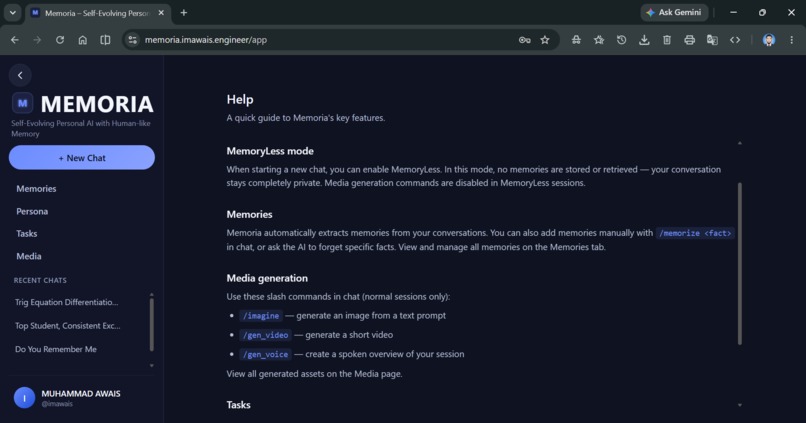Open chat Top Student, Consistent Exc...
Screen dimensions: 806x423
(x=67, y=326)
